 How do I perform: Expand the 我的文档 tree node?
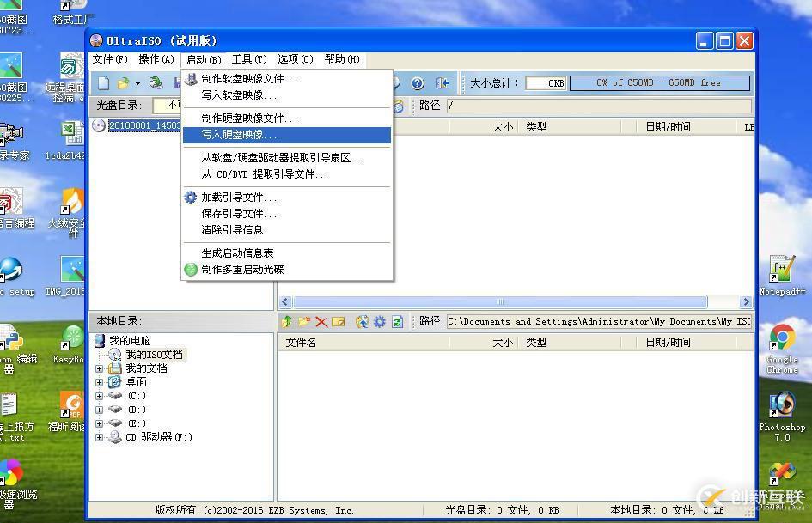point(99,368)
